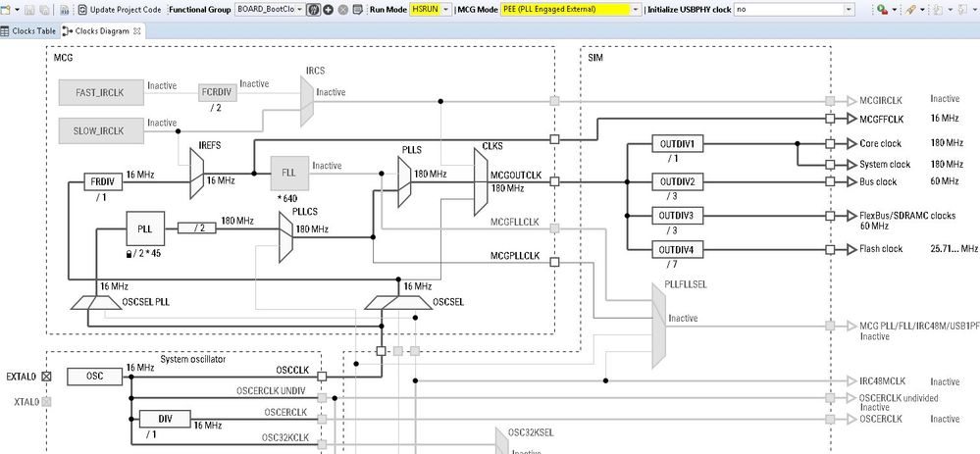Click the save icon in toolbar
This screenshot has width=980, height=454.
tap(28, 10)
